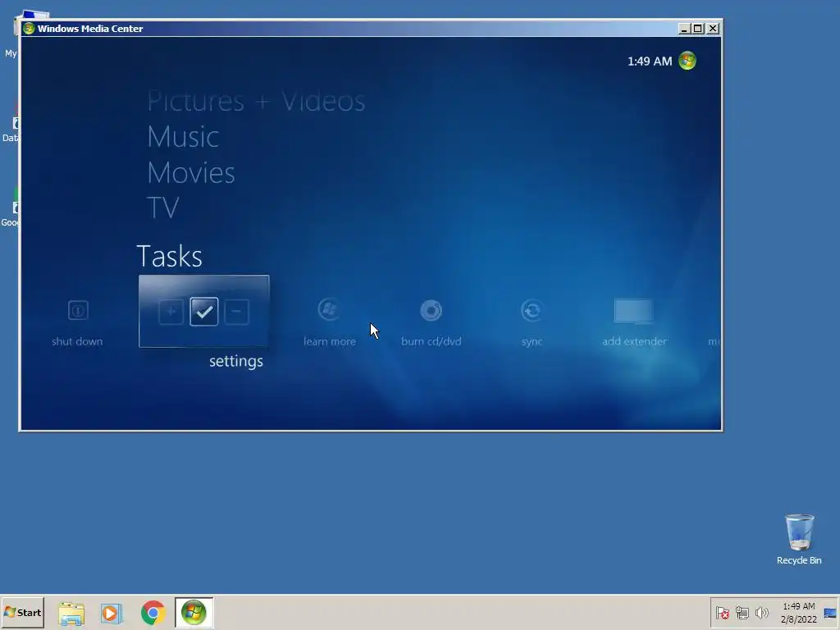Viewport: 840px width, 630px height.
Task: Click the Show desktop icon in tray
Action: click(830, 612)
